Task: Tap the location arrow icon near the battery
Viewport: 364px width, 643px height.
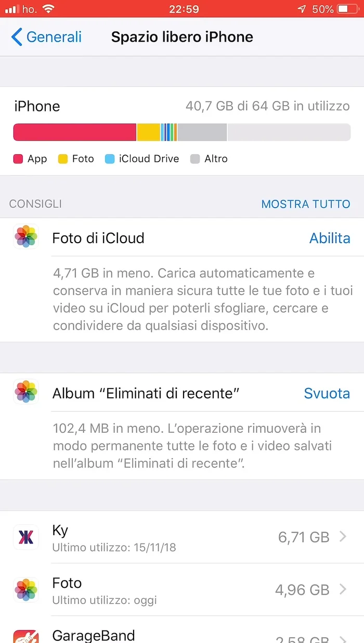Action: [302, 8]
